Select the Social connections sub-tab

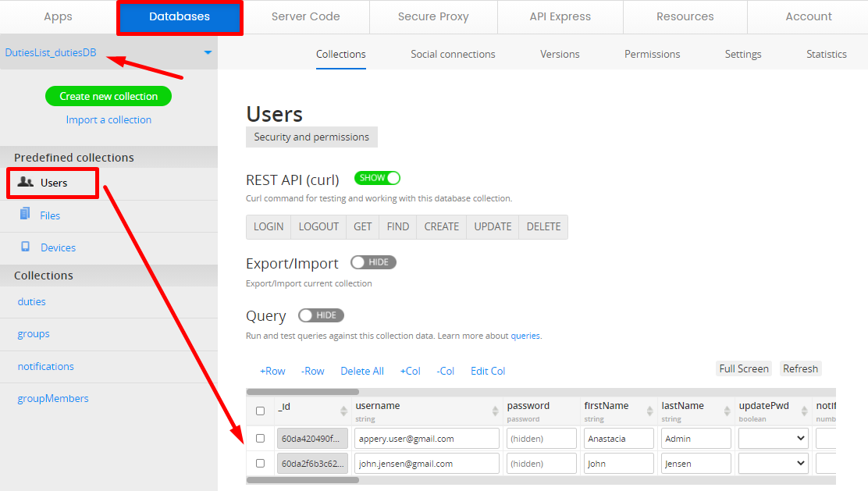453,54
